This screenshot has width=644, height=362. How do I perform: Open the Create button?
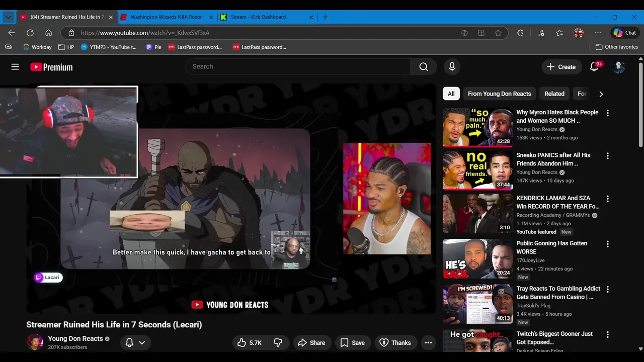point(561,67)
